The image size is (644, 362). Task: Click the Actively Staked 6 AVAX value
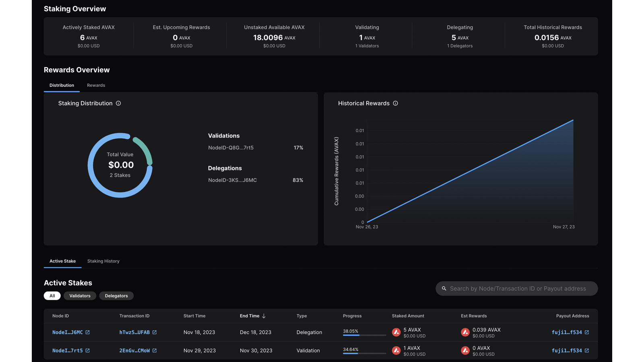pos(89,37)
